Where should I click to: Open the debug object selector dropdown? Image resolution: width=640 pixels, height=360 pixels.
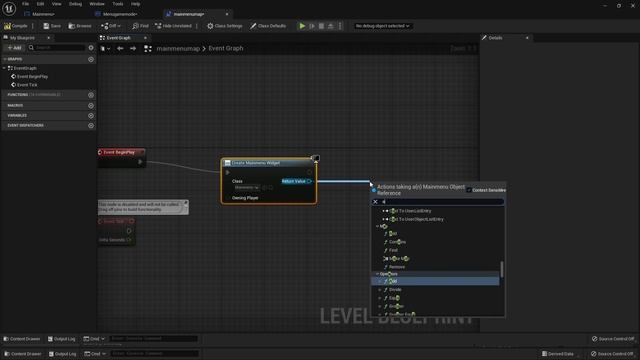382,26
